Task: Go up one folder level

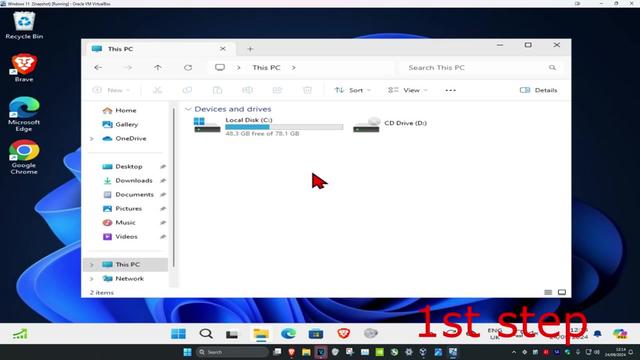Action: pos(158,67)
